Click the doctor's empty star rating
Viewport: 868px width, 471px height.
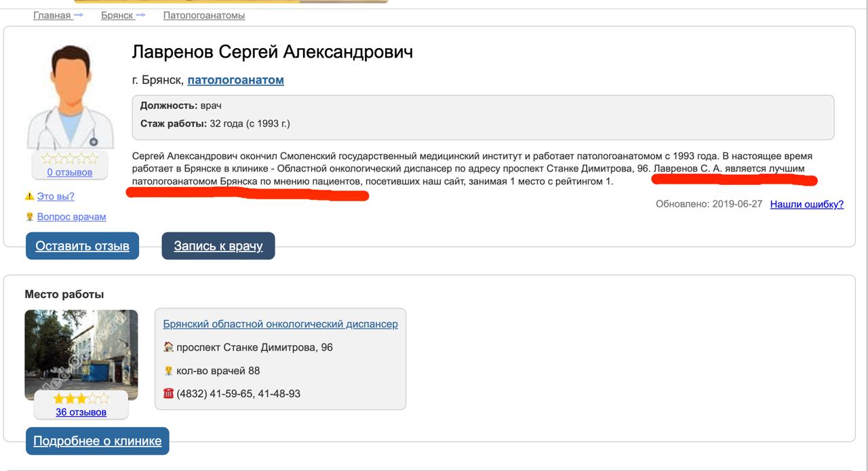pos(70,159)
